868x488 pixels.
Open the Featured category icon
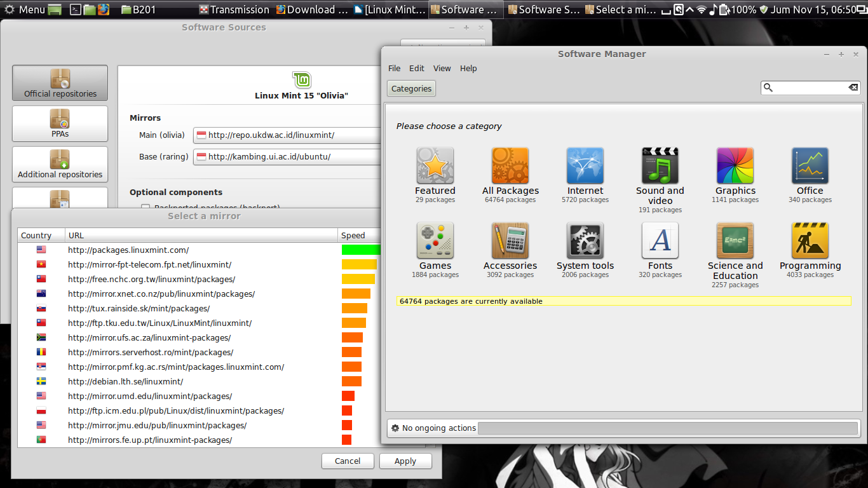pos(435,166)
